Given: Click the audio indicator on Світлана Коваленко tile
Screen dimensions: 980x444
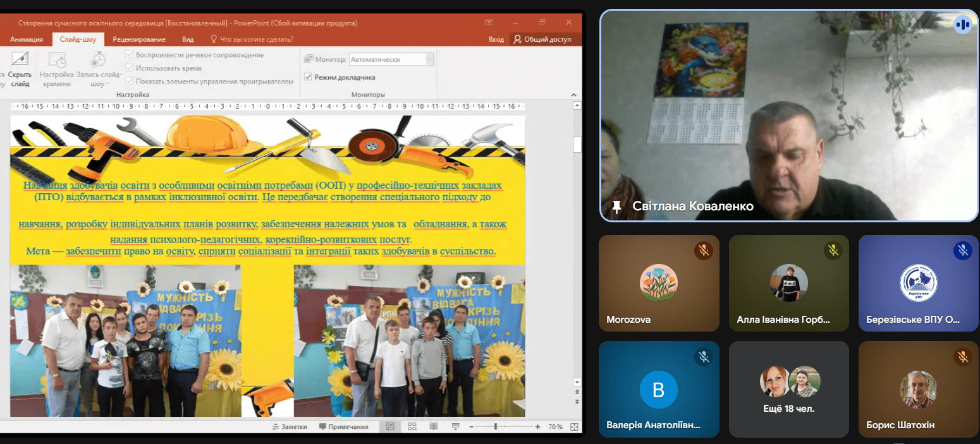Looking at the screenshot, I should 962,25.
